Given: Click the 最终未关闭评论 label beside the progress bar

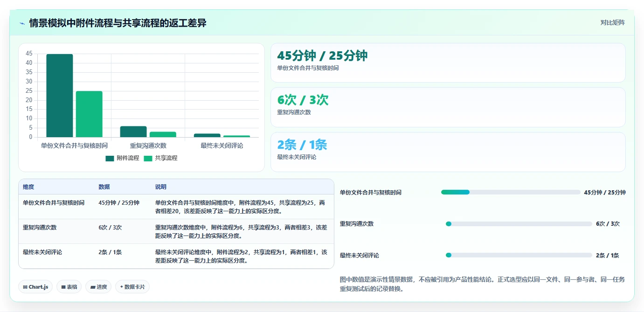Looking at the screenshot, I should tap(360, 255).
